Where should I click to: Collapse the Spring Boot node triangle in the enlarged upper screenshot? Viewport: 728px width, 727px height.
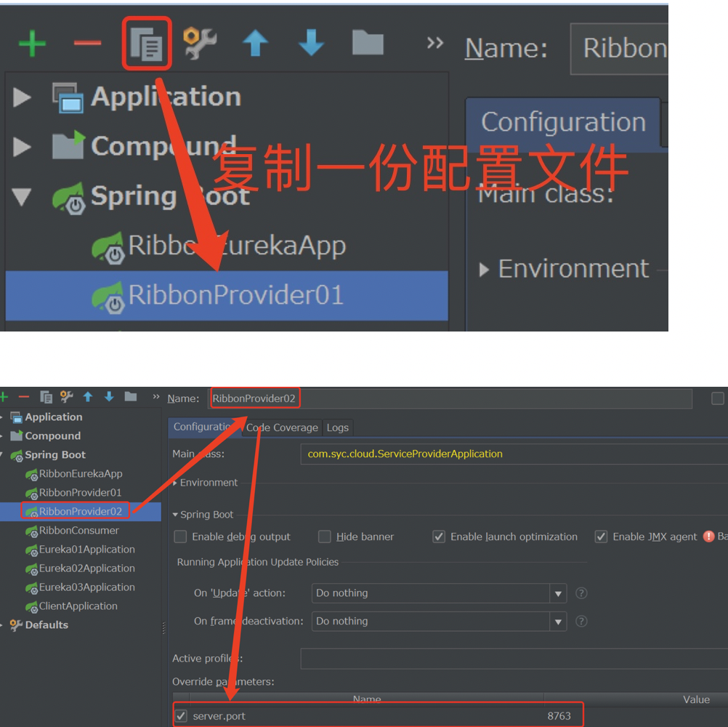tap(22, 196)
